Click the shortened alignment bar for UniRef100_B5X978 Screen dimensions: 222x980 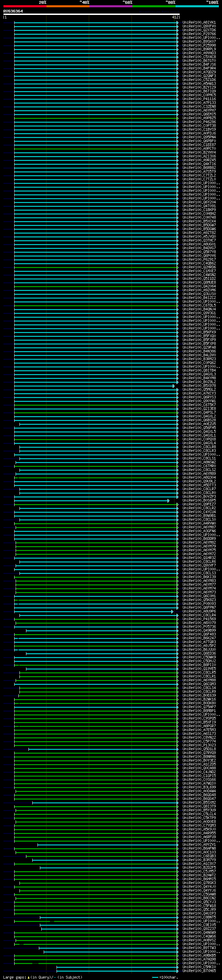point(94,386)
